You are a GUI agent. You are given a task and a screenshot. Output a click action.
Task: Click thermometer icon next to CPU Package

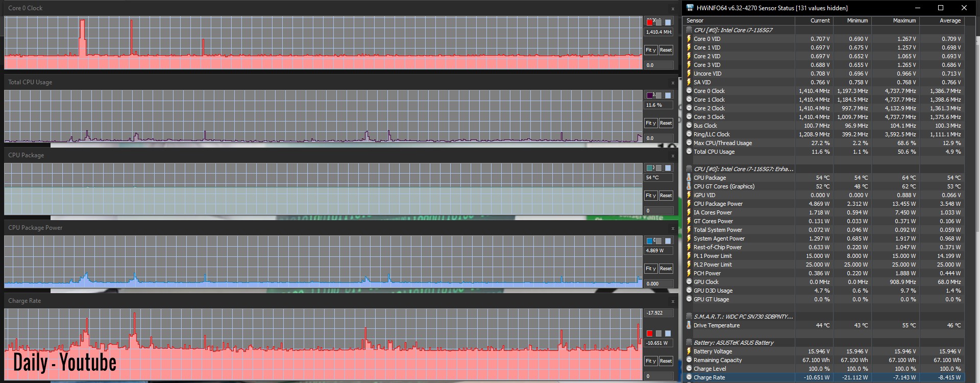click(689, 178)
